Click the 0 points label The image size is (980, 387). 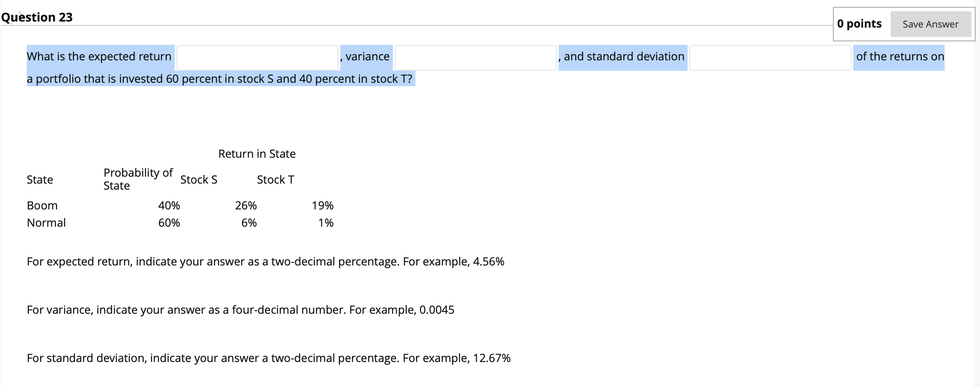click(x=858, y=24)
